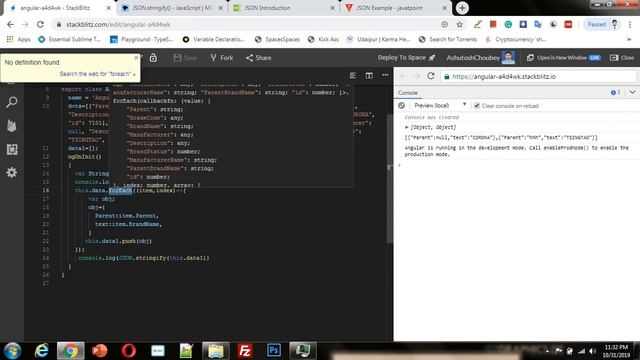Expand the [Object, Object] console entry

click(407, 127)
